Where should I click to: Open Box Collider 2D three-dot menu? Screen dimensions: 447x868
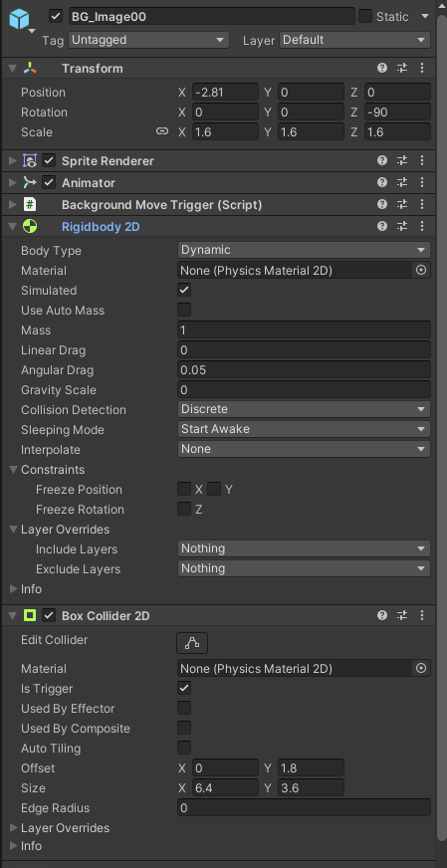(x=422, y=615)
